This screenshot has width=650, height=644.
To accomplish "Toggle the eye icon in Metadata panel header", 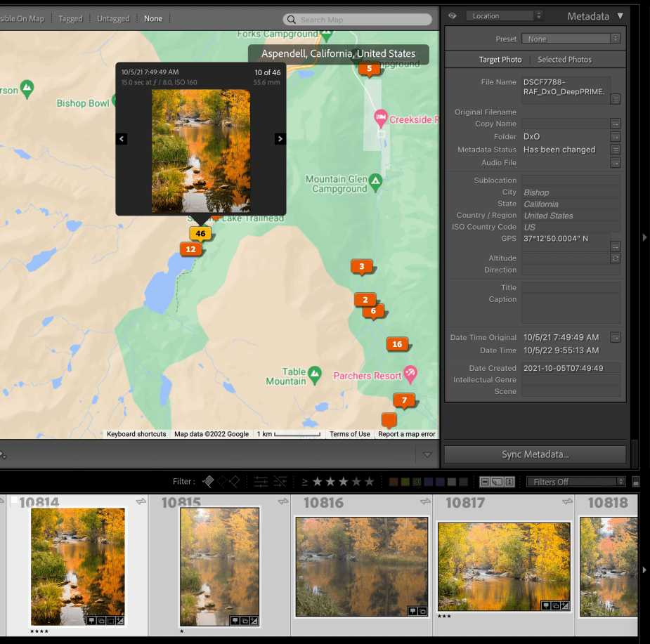I will pyautogui.click(x=453, y=15).
